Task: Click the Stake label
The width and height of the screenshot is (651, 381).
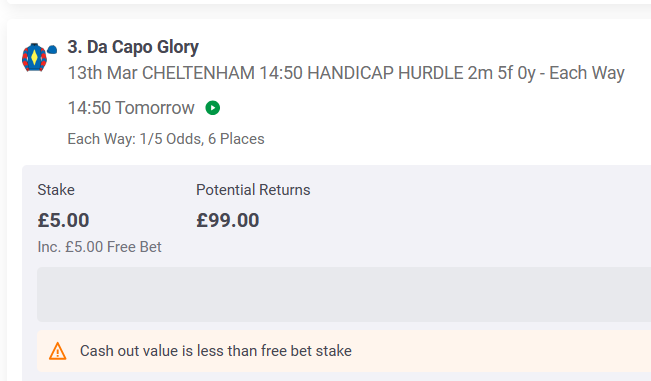Action: pos(56,190)
